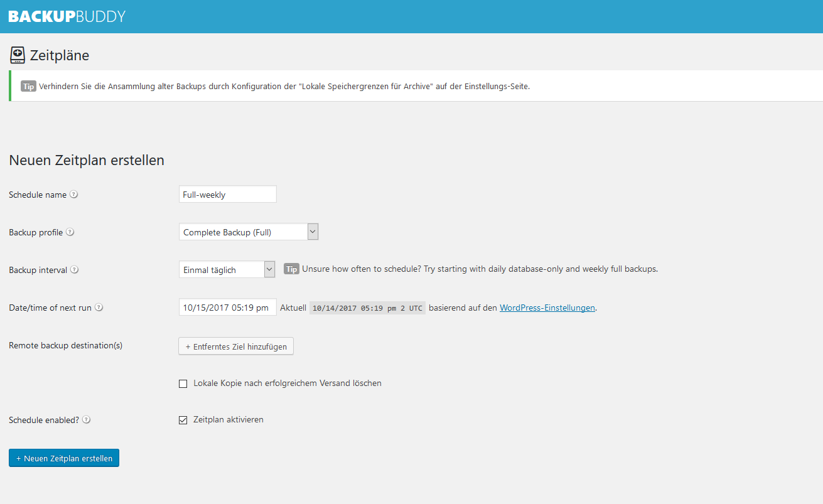823x504 pixels.
Task: Open help tooltip icon for Schedule name
Action: coord(74,195)
